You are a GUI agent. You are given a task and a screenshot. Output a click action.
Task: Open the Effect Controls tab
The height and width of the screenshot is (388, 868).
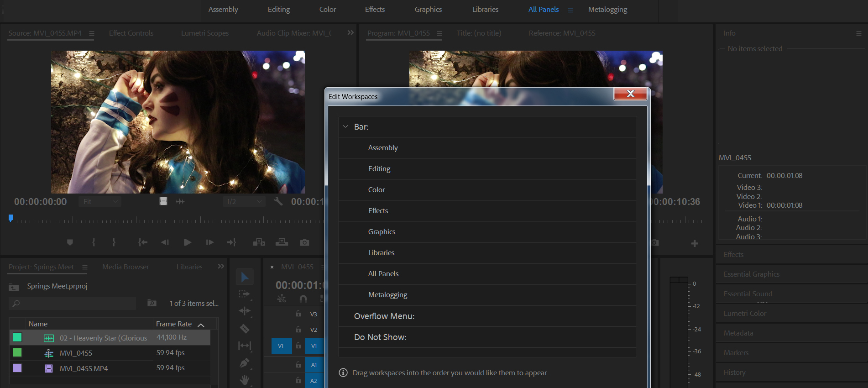click(131, 33)
